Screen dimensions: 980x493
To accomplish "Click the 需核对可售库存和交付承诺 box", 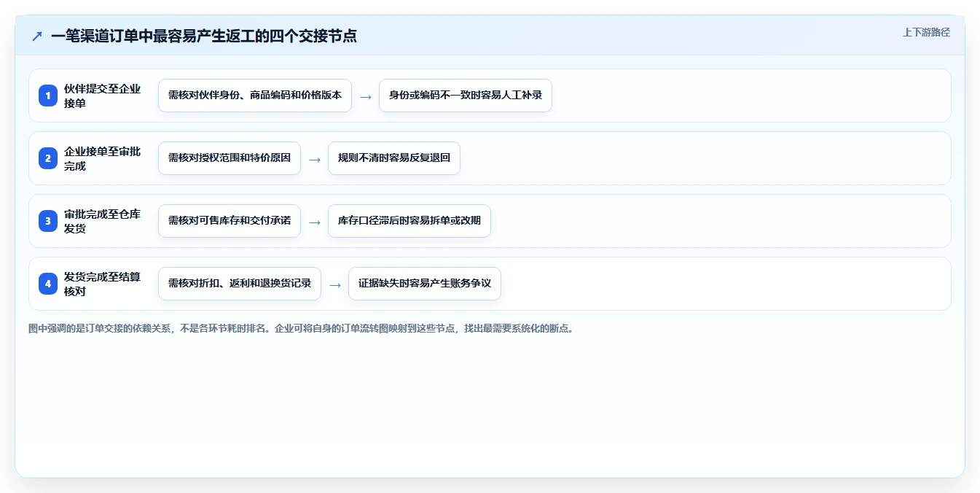I will (x=230, y=221).
